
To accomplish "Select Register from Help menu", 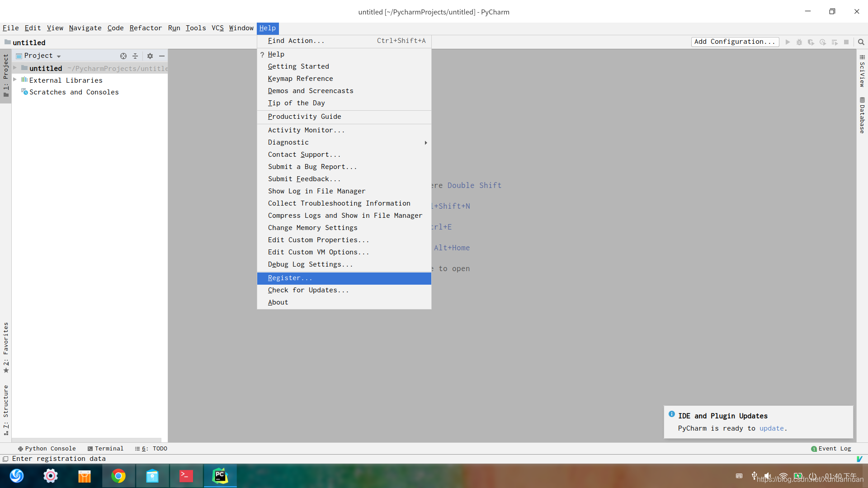I will click(290, 278).
